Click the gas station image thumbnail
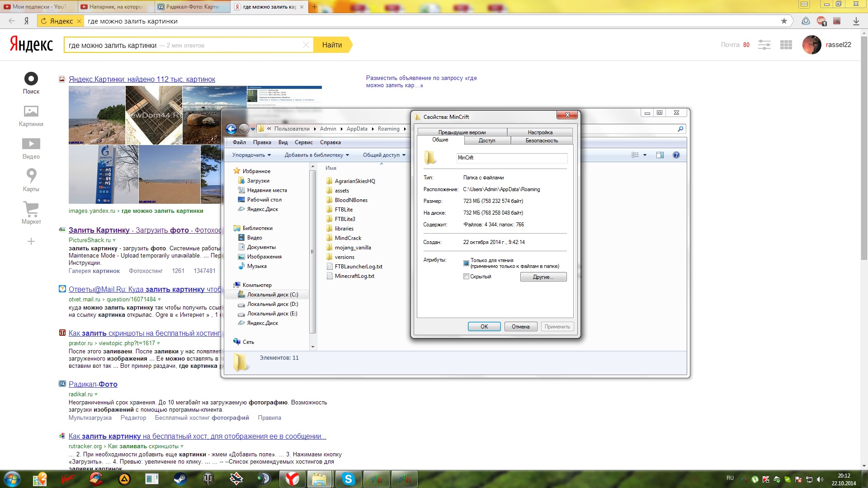Screen dimensions: 868x488 click(104, 174)
